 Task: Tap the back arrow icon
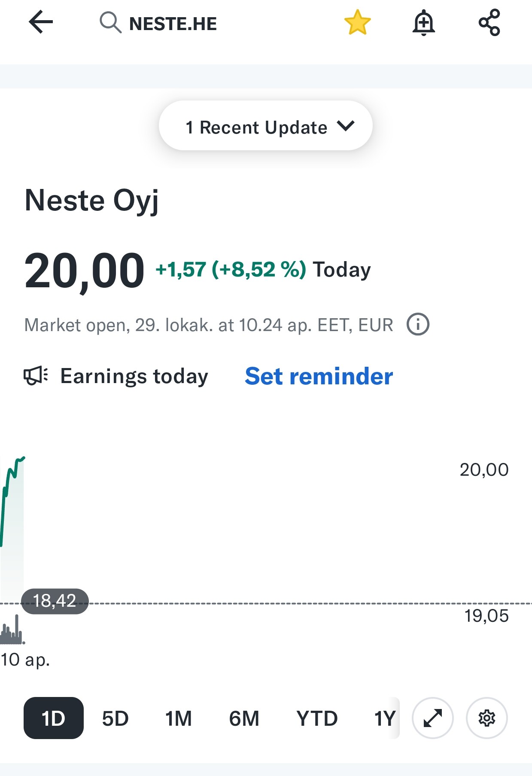pos(41,22)
